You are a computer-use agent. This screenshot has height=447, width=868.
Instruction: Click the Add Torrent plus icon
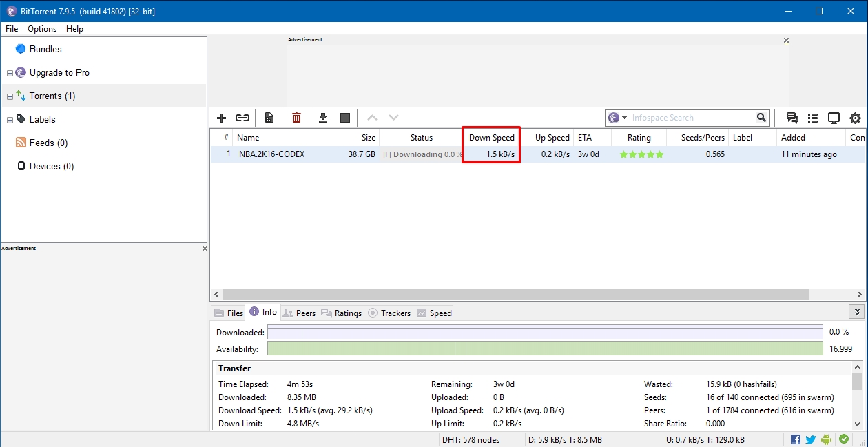point(221,118)
